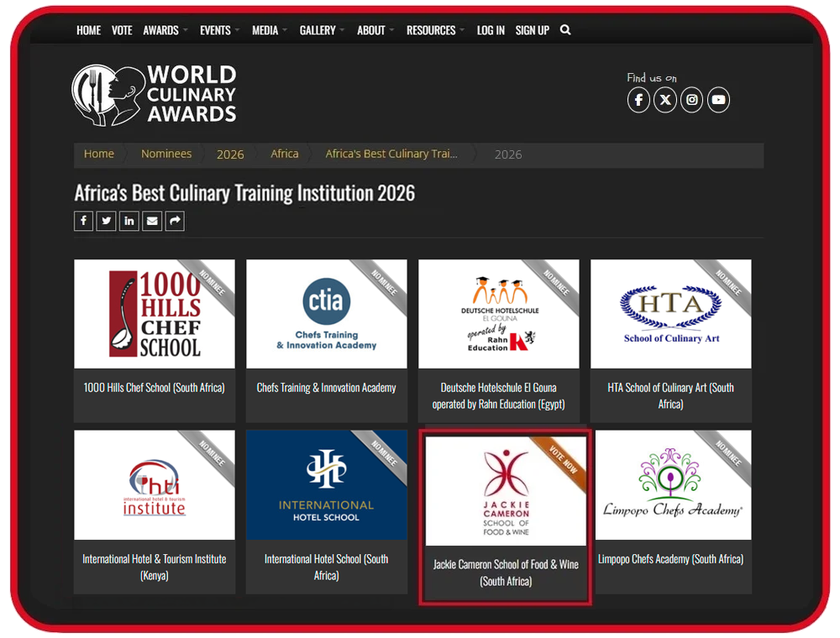This screenshot has height=638, width=840.
Task: Click the World Culinary Awards logo
Action: [155, 95]
